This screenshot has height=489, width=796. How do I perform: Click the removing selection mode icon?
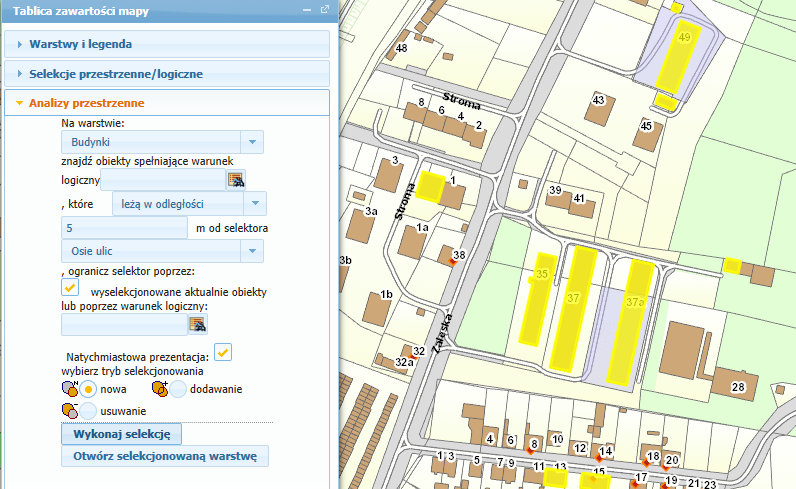click(70, 411)
